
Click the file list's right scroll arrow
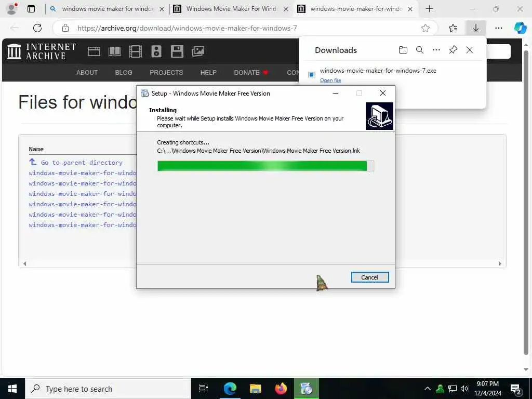click(x=500, y=263)
